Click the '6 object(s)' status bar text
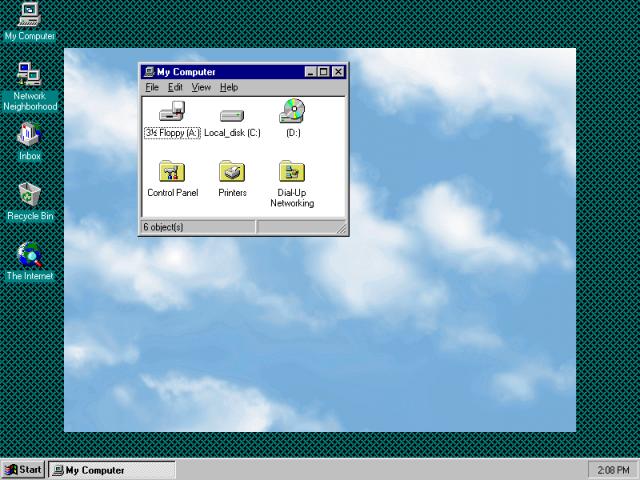 coord(163,227)
